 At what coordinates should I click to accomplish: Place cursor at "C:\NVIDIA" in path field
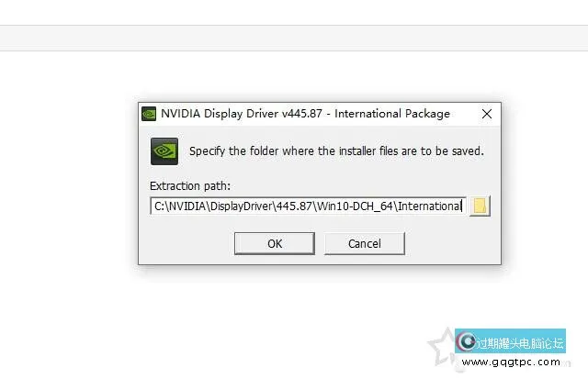pyautogui.click(x=180, y=206)
